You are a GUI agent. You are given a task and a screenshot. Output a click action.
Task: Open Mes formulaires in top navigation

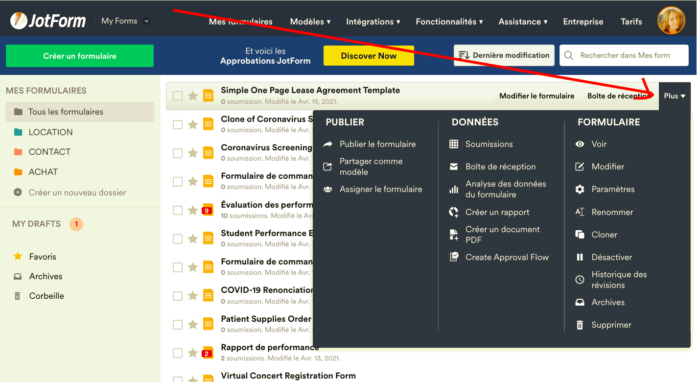click(241, 21)
